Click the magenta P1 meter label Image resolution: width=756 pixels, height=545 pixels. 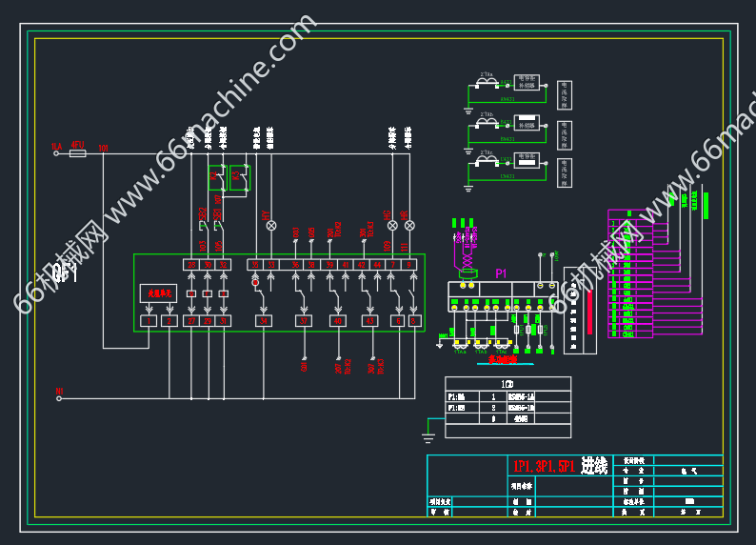[x=501, y=273]
